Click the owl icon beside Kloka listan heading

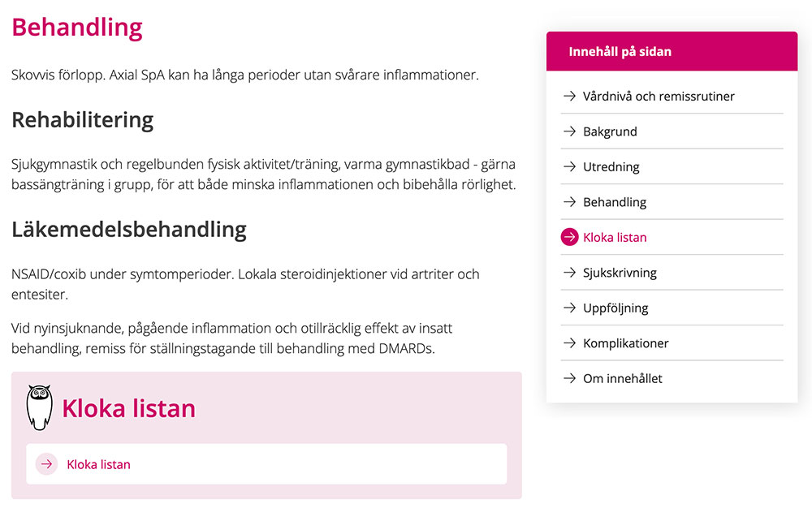[38, 403]
